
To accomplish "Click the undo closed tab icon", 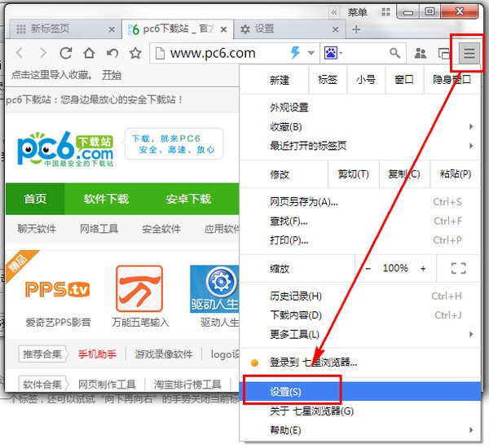I will tap(112, 54).
